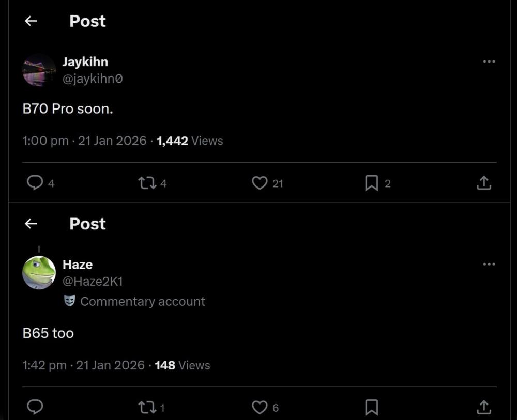This screenshot has width=517, height=420.
Task: Click the Commentary account label
Action: [x=142, y=301]
